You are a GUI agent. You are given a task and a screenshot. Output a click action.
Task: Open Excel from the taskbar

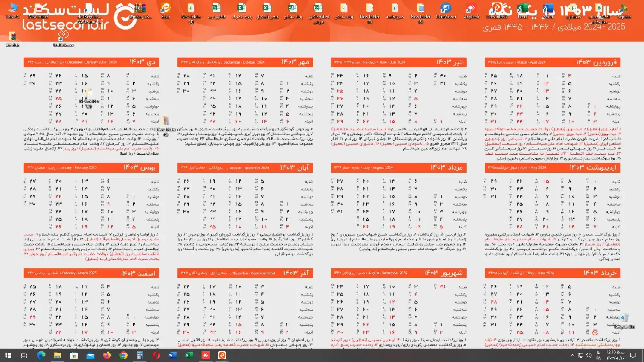click(x=189, y=355)
